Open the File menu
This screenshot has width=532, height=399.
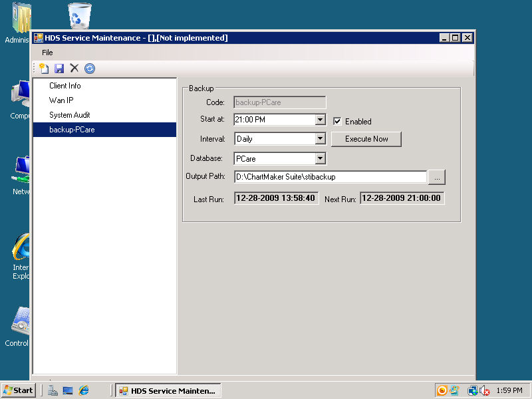47,53
